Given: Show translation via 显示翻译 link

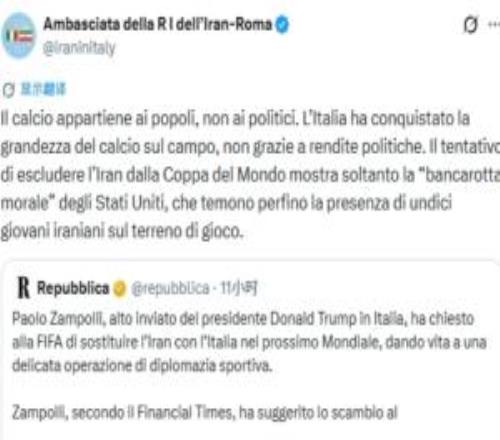Looking at the screenshot, I should pyautogui.click(x=43, y=89).
